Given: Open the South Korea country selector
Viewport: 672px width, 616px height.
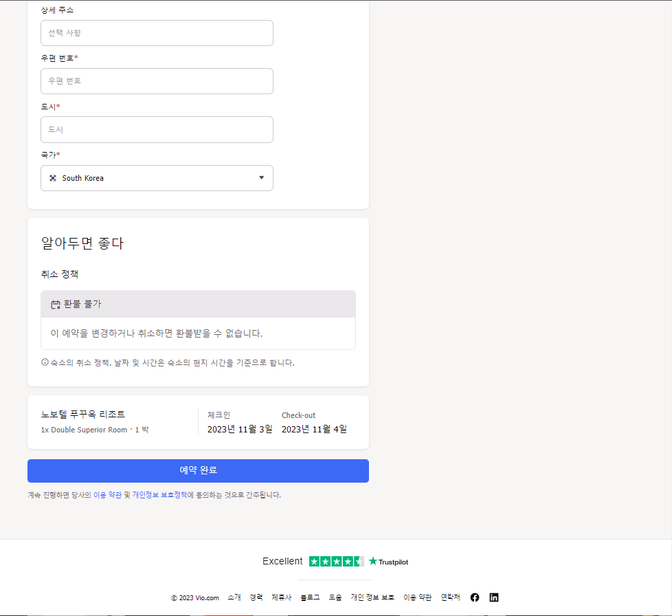Looking at the screenshot, I should [157, 178].
